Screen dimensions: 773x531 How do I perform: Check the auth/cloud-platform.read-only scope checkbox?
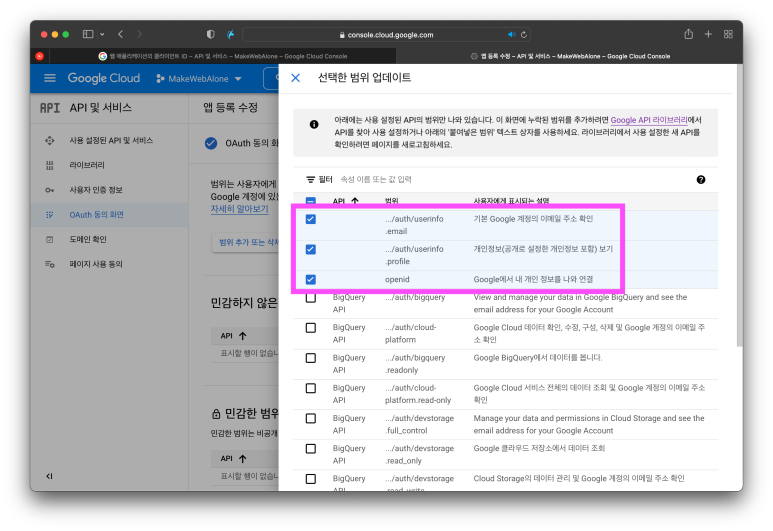311,389
